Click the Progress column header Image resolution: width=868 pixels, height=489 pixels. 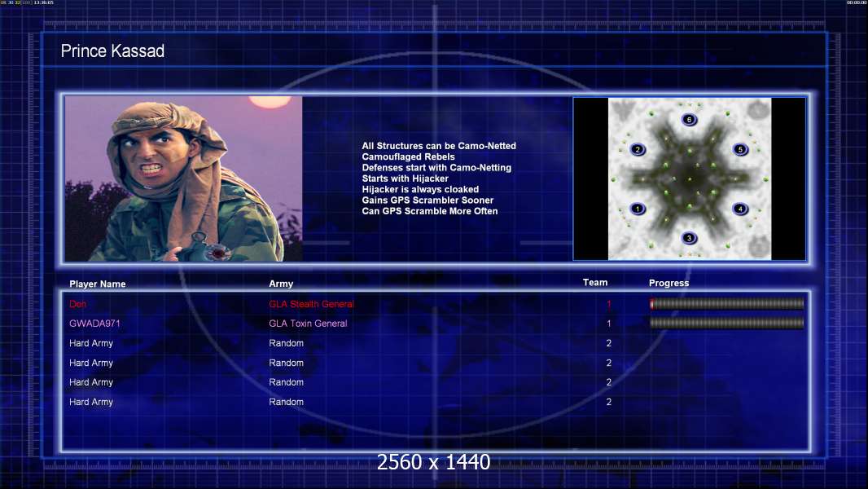[669, 283]
